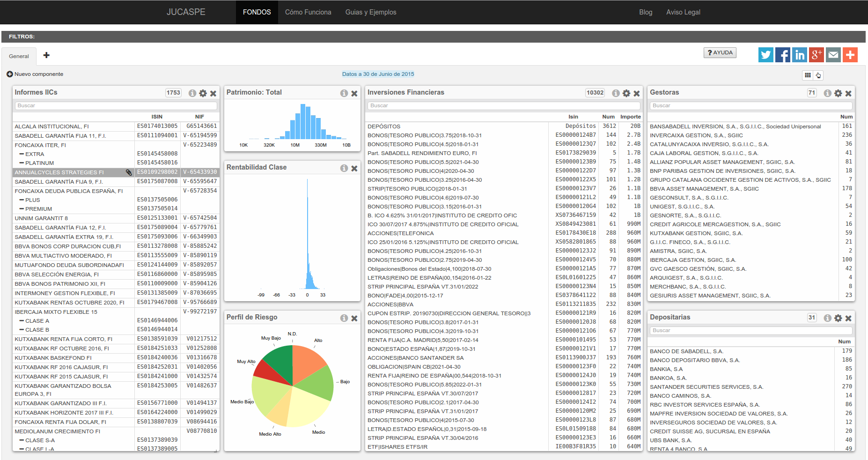The image size is (868, 460).
Task: Add Nuevo componente
Action: [x=35, y=74]
